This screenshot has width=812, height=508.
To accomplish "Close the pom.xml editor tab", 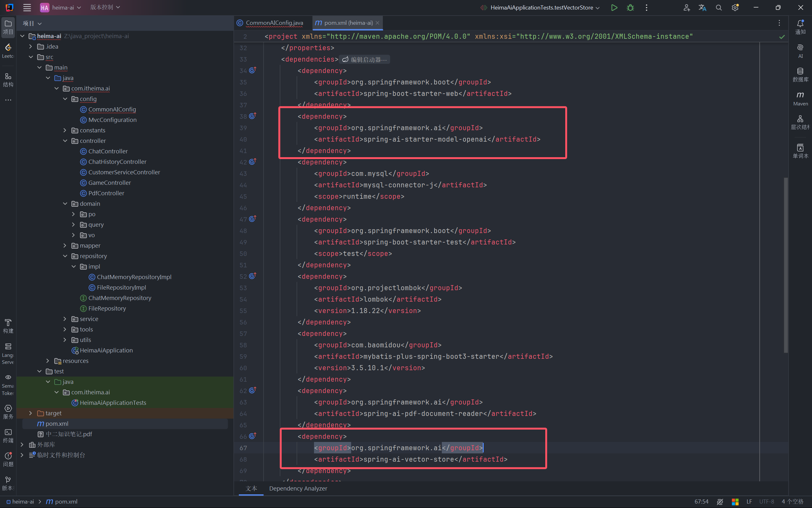I will (x=377, y=23).
